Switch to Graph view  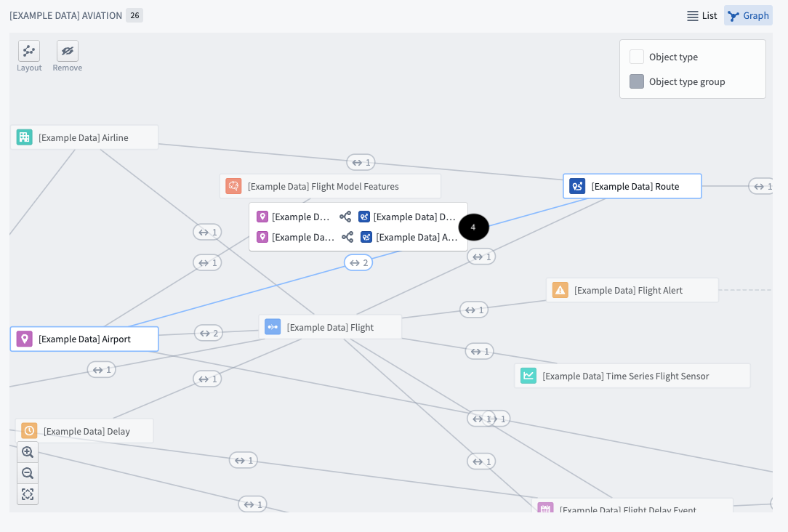pos(748,15)
